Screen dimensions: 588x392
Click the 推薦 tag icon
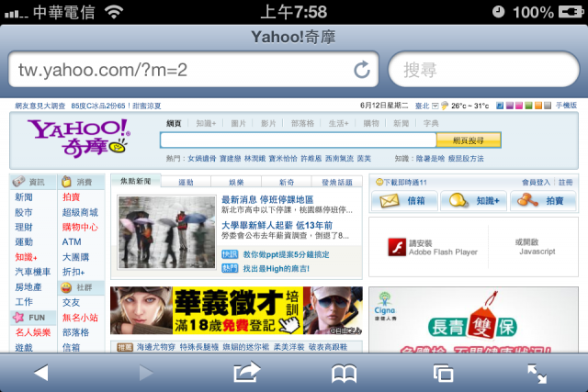tap(125, 347)
